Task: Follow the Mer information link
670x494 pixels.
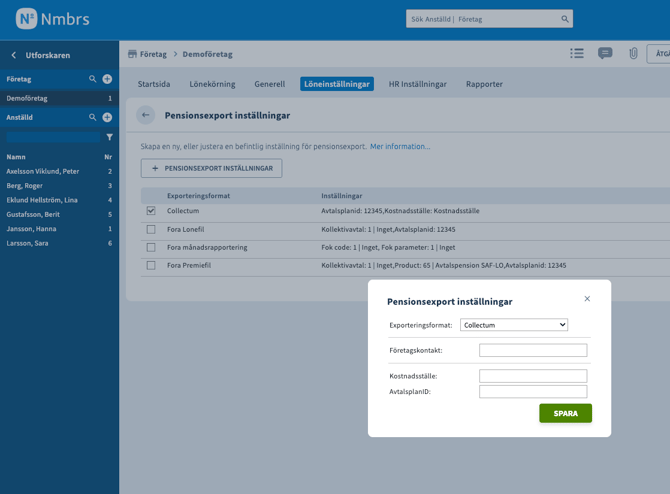Action: coord(400,147)
